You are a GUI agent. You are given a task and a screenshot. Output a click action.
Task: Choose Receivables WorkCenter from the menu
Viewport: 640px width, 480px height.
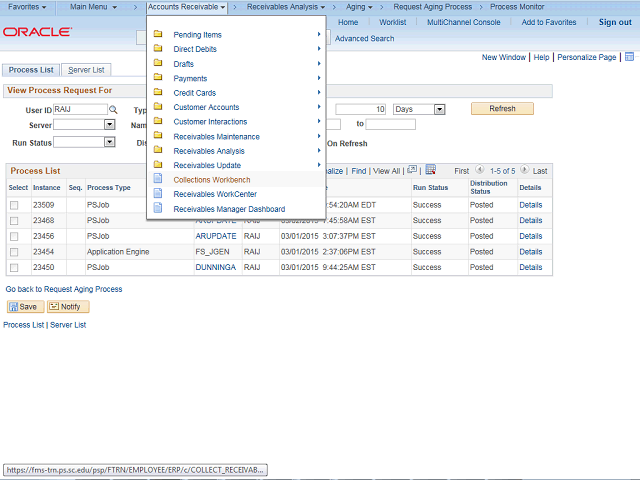click(x=214, y=194)
